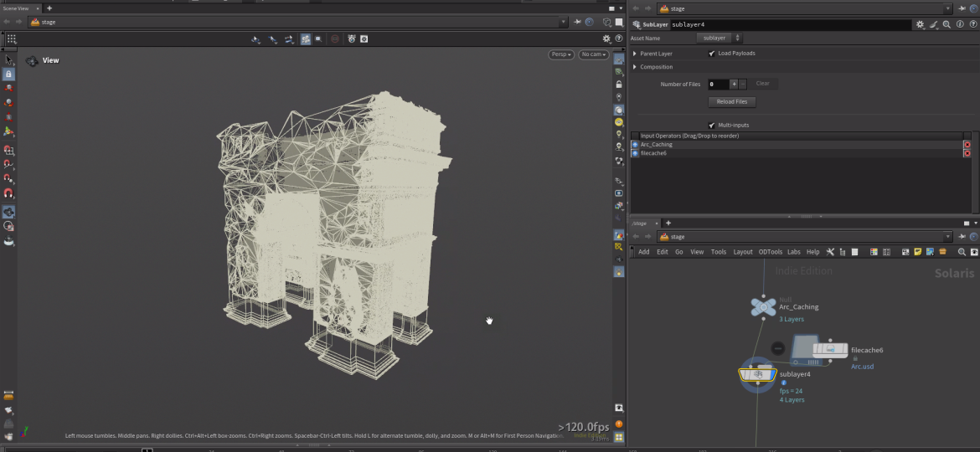
Task: Open the ODTools menu
Action: click(x=770, y=252)
